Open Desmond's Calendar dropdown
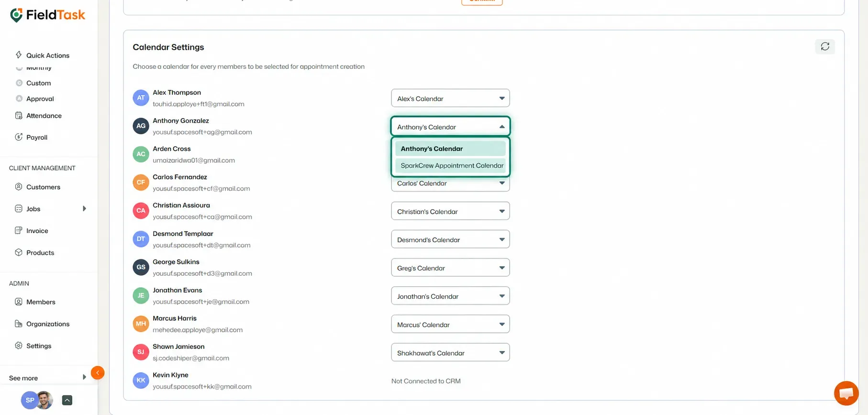 coord(450,239)
